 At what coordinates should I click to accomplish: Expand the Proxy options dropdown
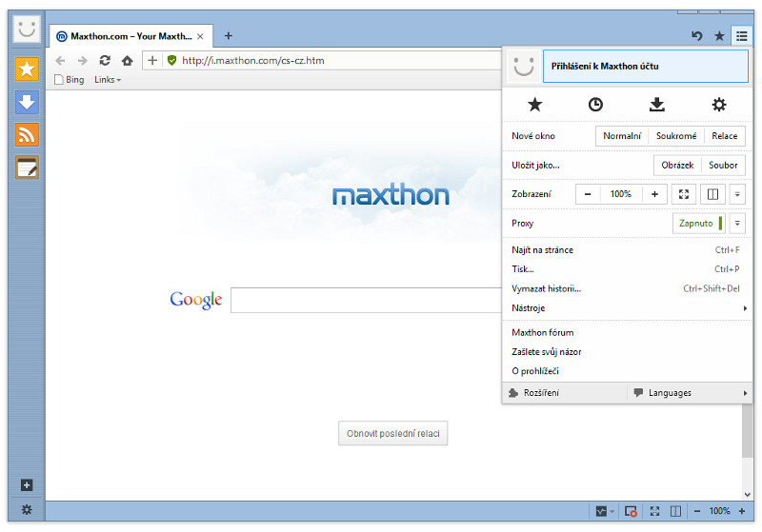(x=737, y=224)
